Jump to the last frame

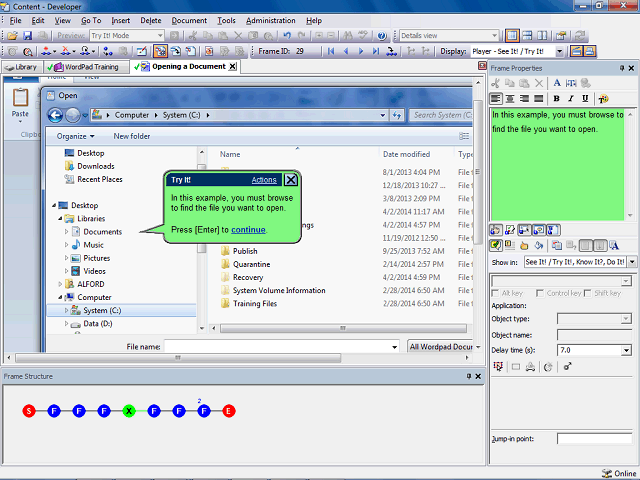[x=376, y=51]
